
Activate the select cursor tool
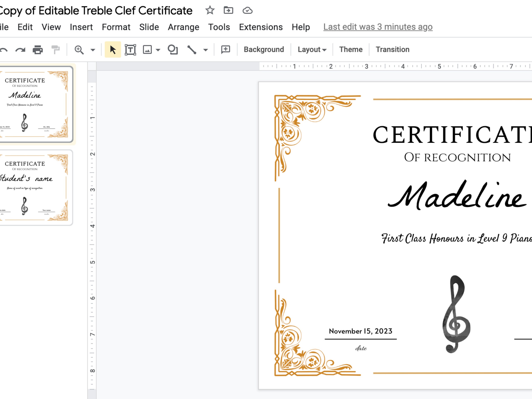click(113, 49)
